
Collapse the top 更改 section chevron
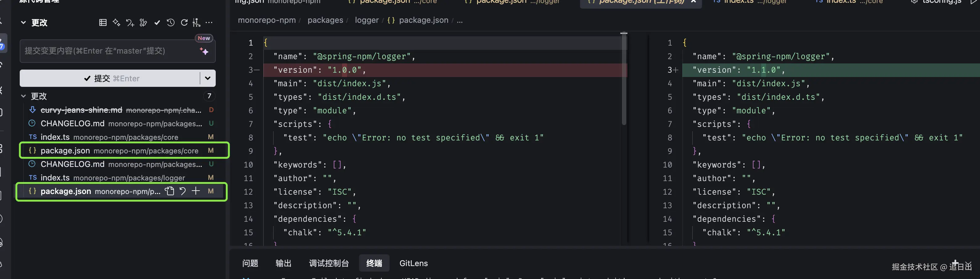pos(24,23)
